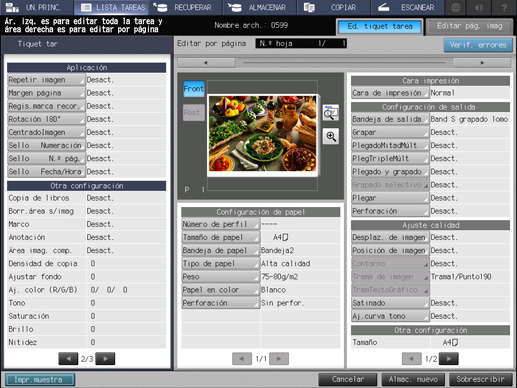Open the Regis. marca recor. setting
The width and height of the screenshot is (517, 388).
[46, 106]
